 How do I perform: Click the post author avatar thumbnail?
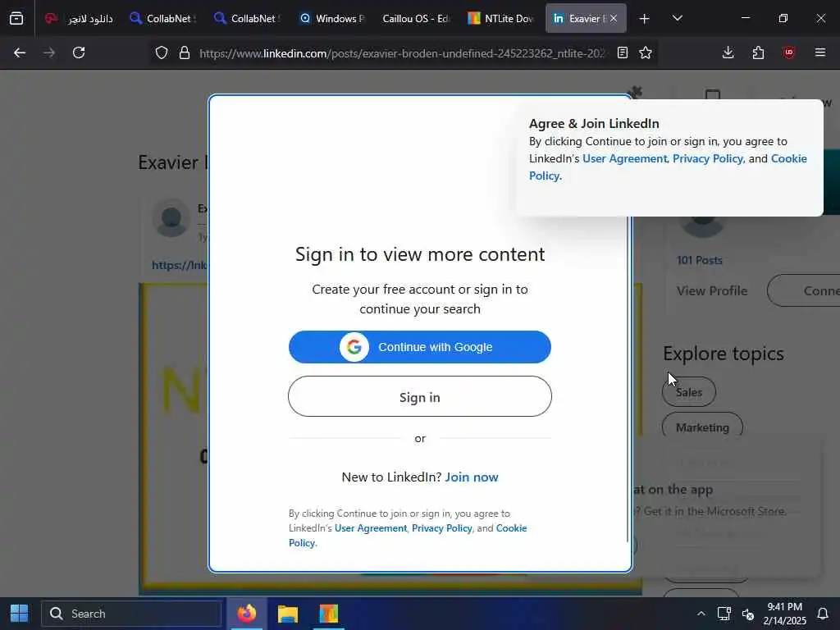click(x=171, y=218)
